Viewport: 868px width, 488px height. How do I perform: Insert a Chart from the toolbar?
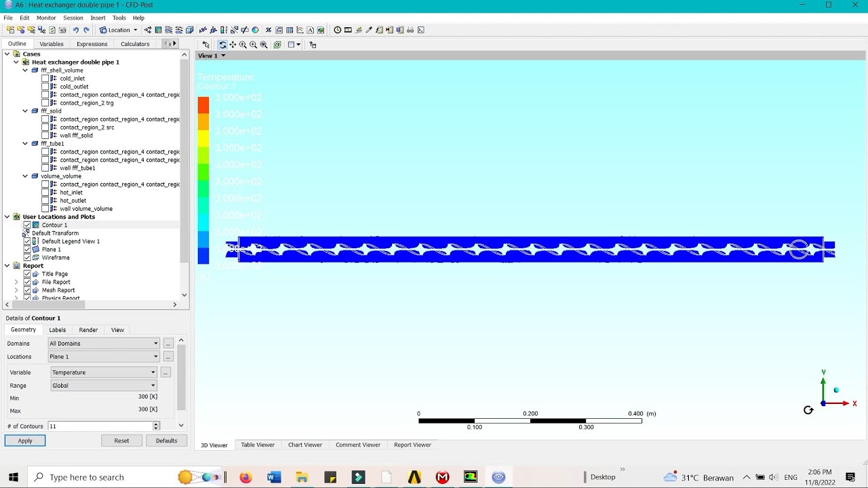pyautogui.click(x=300, y=30)
